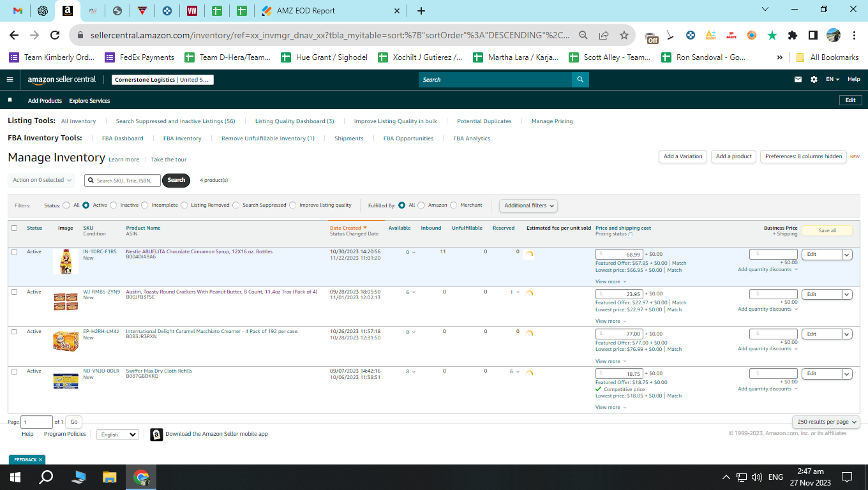Select the Listing Removed status filter
Viewport: 868px width, 490px height.
(x=184, y=205)
